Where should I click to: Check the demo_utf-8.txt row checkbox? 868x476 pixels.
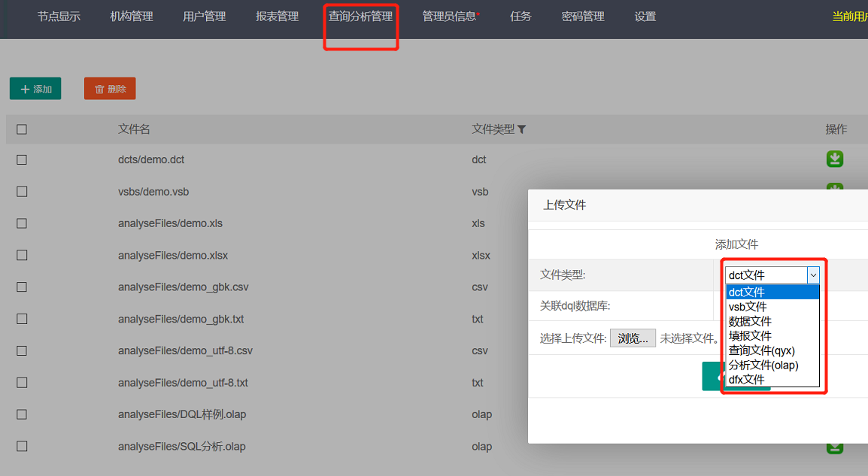tap(22, 383)
